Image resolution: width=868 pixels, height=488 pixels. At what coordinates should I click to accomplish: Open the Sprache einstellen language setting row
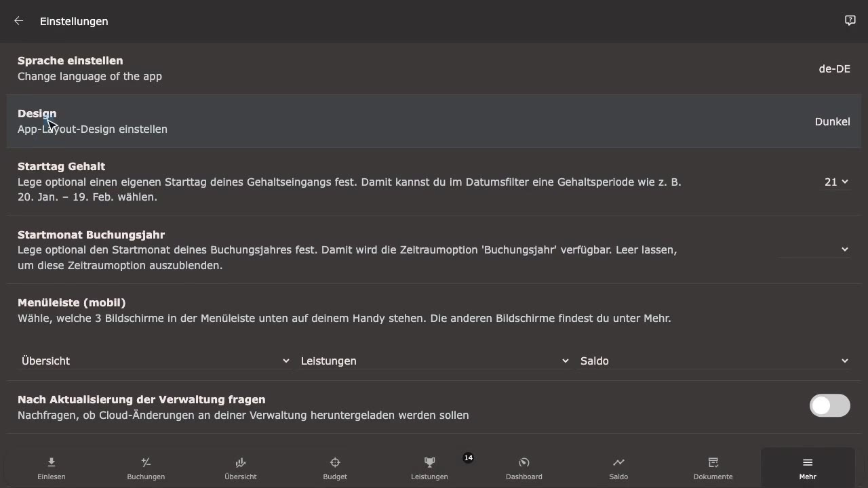(434, 68)
